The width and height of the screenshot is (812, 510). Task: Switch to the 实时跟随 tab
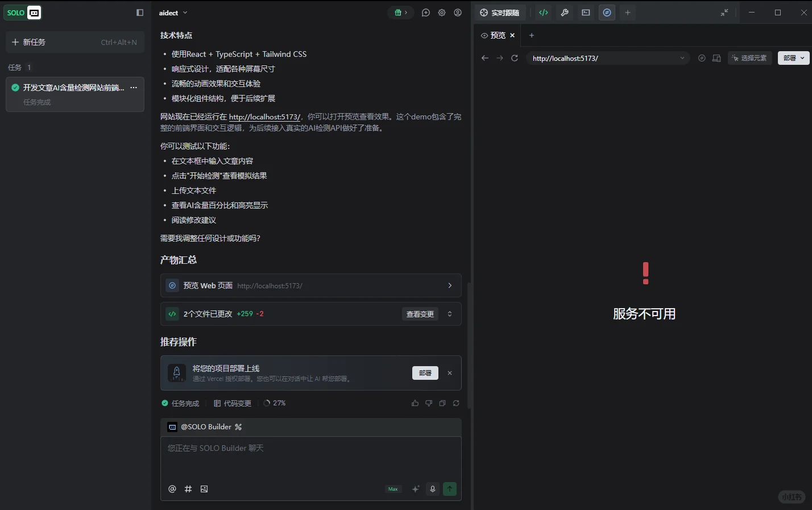click(499, 12)
